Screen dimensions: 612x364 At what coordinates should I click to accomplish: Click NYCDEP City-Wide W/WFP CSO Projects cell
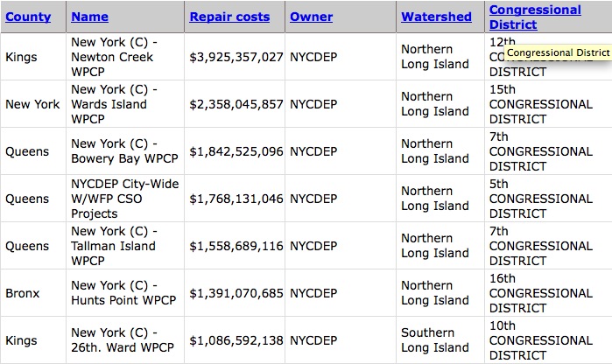click(x=125, y=199)
